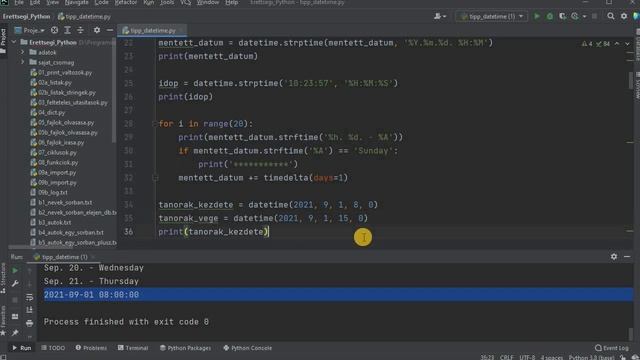Click Erettsegi_Python breadcrumb in navigation bar
The width and height of the screenshot is (640, 360).
[26, 17]
